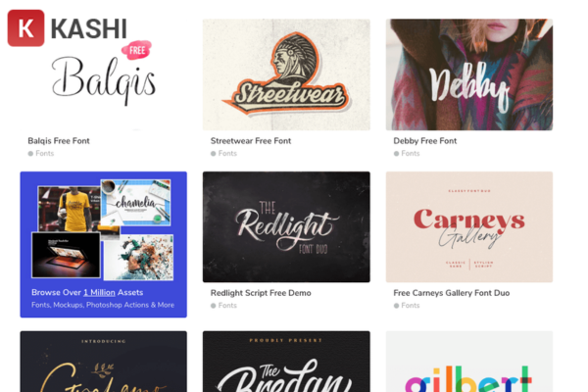Click the underlined 1 Million link
The height and width of the screenshot is (392, 588).
click(99, 293)
